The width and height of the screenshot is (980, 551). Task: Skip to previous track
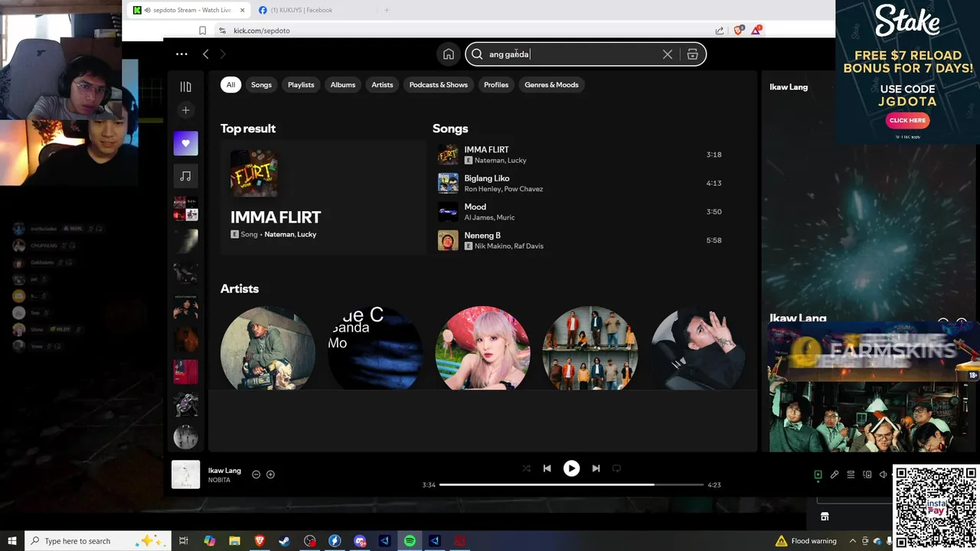[547, 468]
